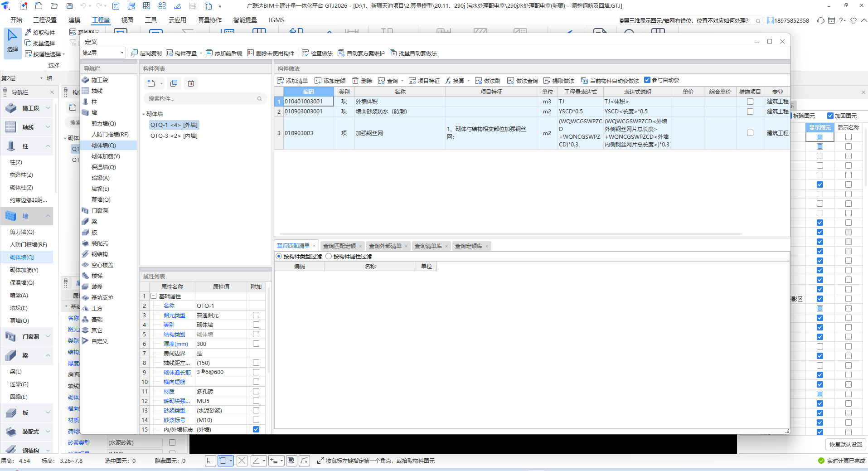The width and height of the screenshot is (868, 471).
Task: Click 做法查询 tool
Action: pos(523,81)
